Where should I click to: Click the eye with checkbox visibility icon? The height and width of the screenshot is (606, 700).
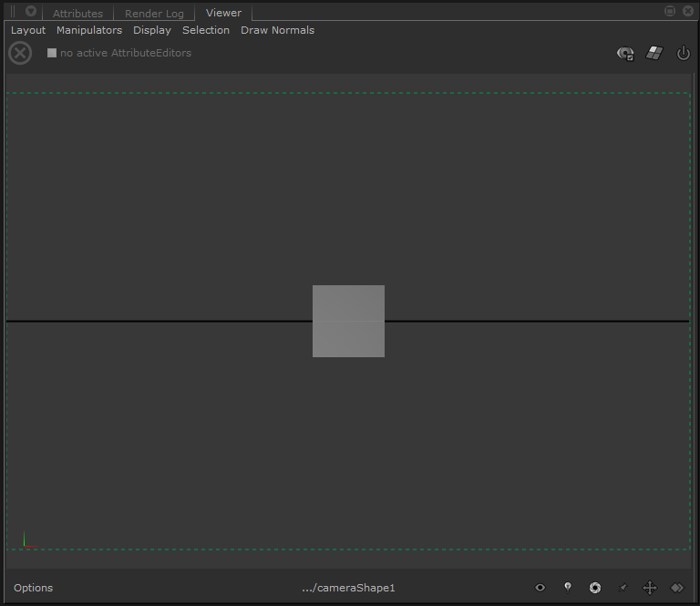625,54
